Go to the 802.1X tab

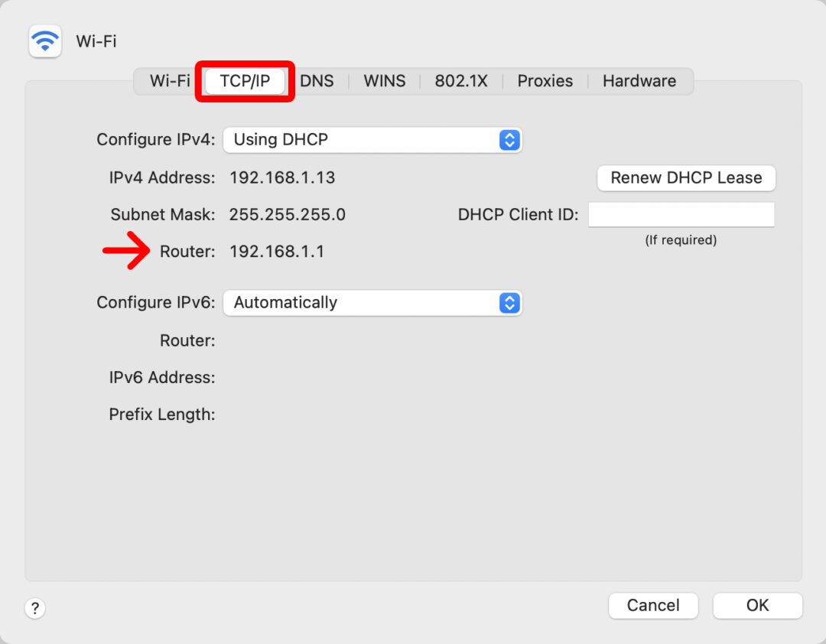[461, 81]
